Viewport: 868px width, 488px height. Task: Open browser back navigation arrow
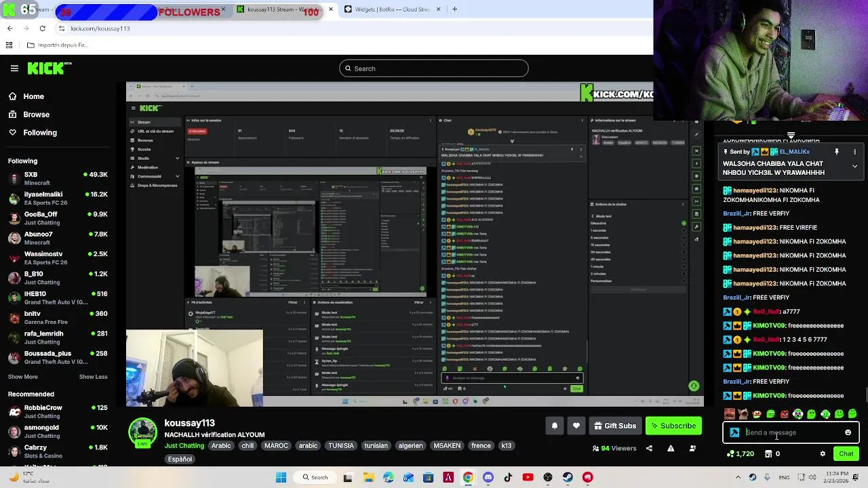(9, 28)
